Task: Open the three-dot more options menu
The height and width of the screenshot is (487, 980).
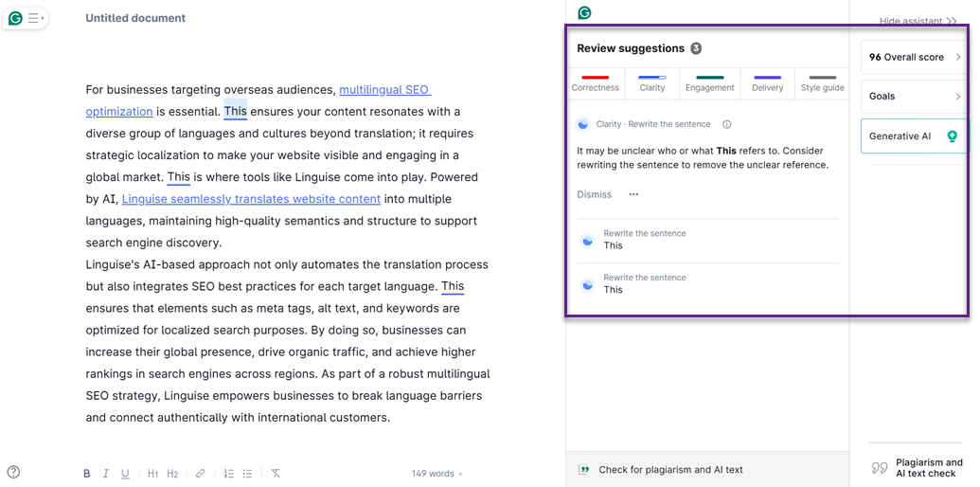Action: point(633,194)
